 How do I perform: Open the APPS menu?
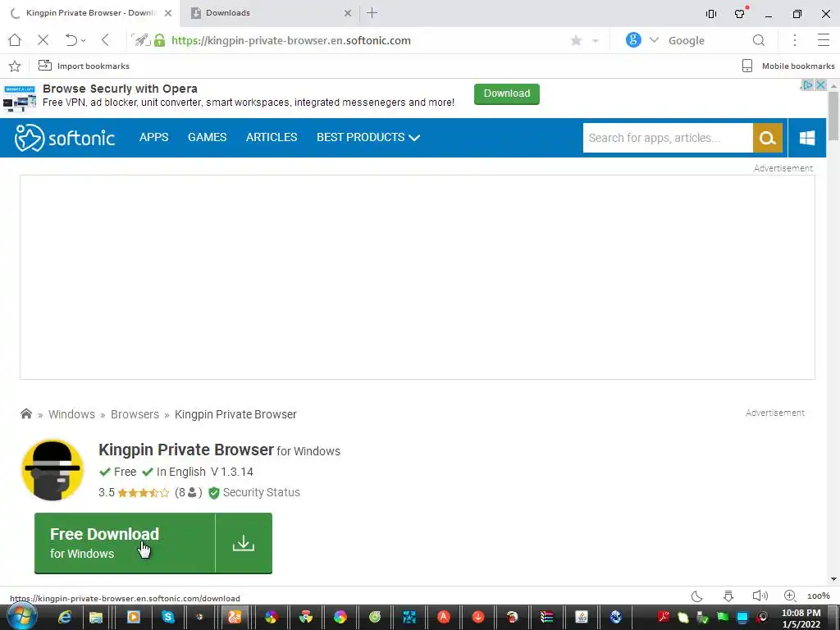153,137
